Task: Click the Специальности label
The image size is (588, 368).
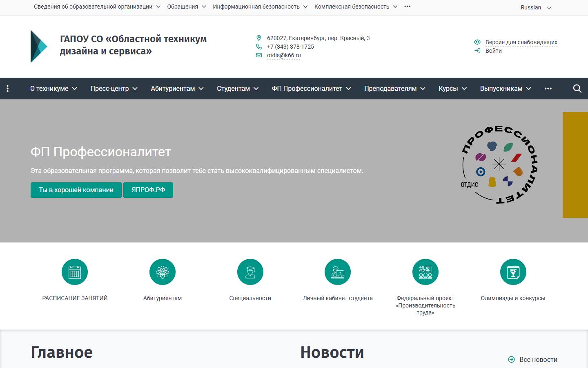Action: (x=250, y=298)
